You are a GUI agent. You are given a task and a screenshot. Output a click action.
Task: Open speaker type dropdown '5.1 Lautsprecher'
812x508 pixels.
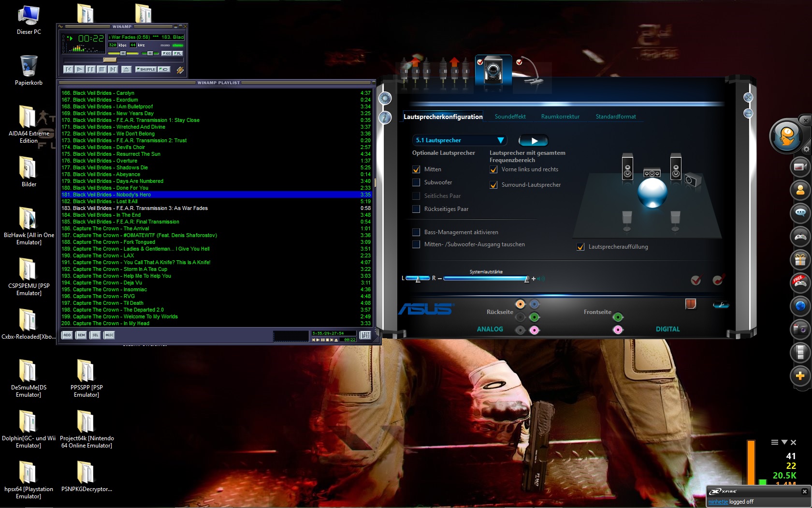pos(460,140)
